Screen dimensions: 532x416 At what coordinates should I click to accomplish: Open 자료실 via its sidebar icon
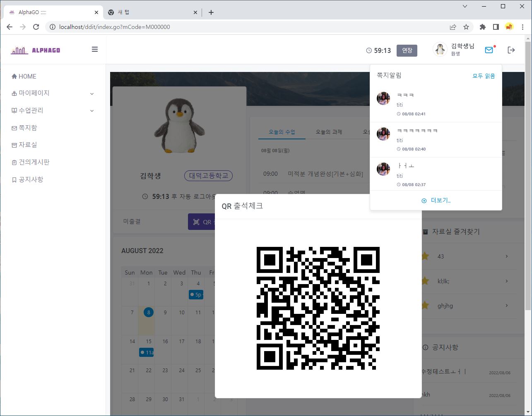coord(14,145)
